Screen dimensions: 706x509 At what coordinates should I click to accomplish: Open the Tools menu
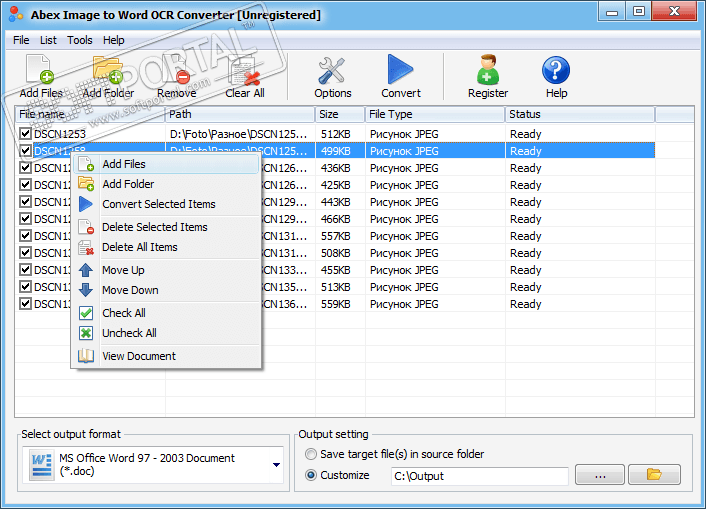80,40
